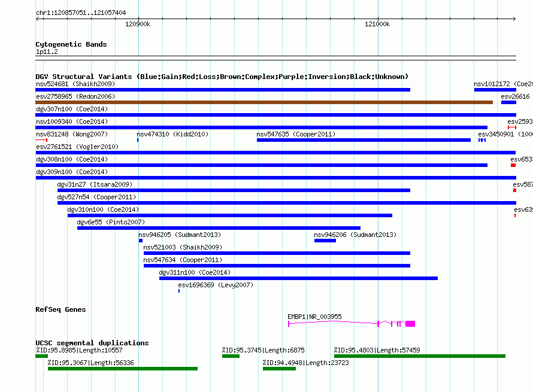Screen dimensions: 533x392
Task: Click the red esv653 loss square
Action: pyautogui.click(x=513, y=165)
